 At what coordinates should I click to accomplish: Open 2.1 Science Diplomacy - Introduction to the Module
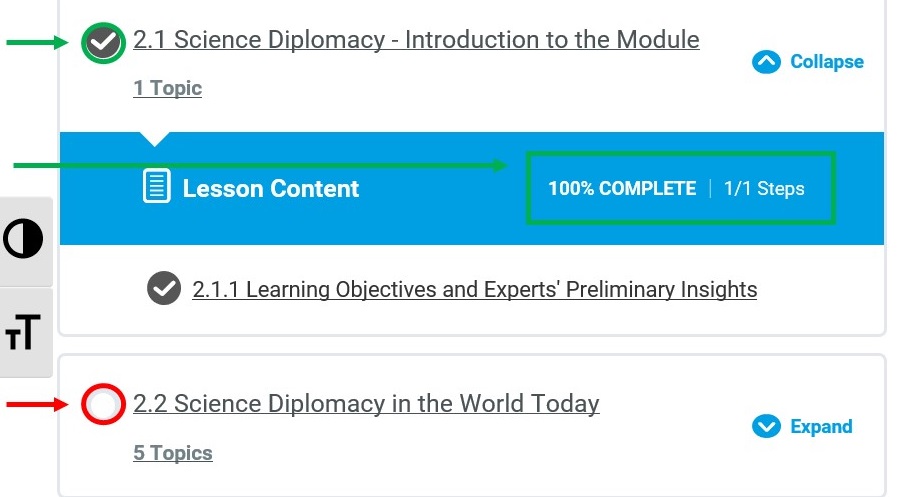[416, 40]
